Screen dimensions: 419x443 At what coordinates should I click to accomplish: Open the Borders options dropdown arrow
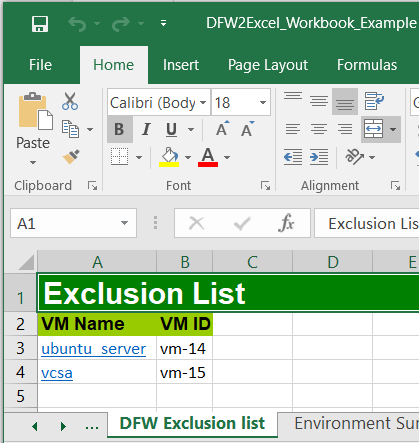click(139, 157)
